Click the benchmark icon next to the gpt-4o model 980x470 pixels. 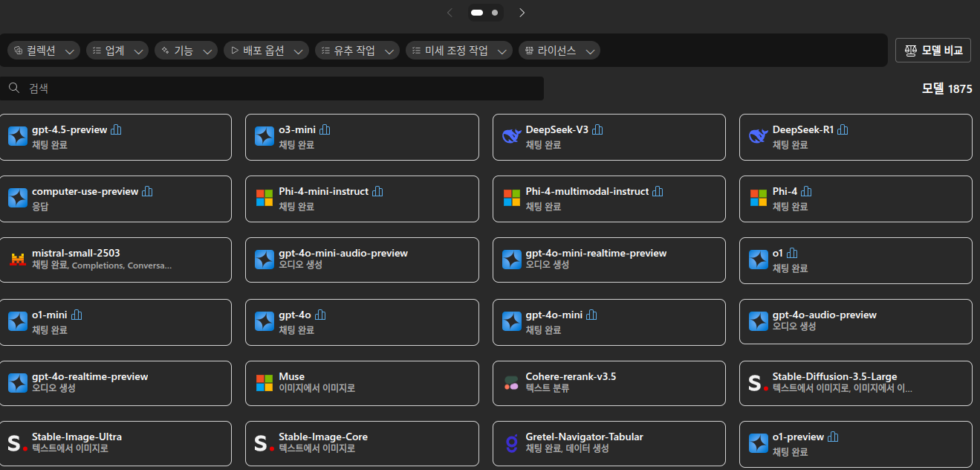point(319,315)
